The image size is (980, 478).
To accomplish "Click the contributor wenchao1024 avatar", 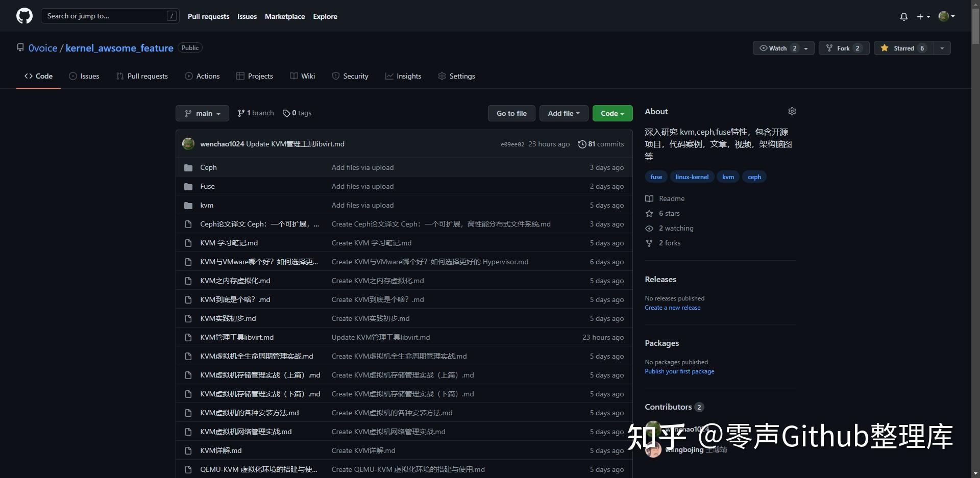I will click(x=653, y=429).
